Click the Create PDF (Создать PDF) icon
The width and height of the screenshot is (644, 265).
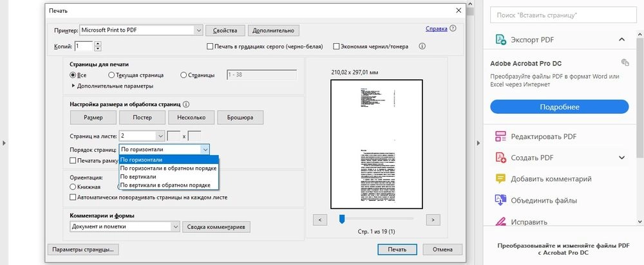click(500, 158)
